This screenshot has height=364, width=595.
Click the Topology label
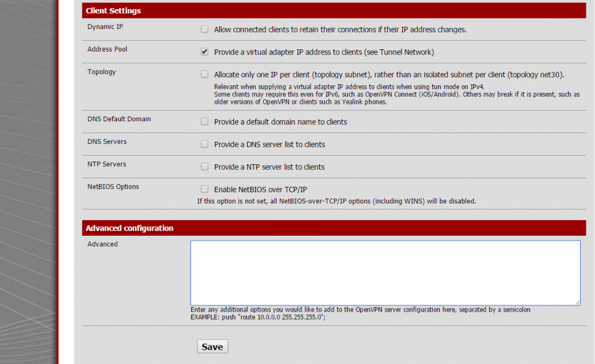(x=101, y=72)
